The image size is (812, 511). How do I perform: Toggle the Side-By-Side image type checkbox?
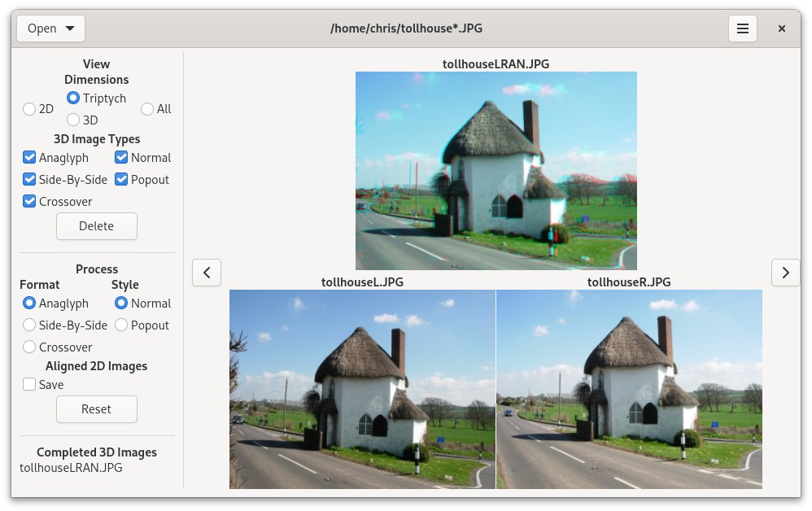[x=29, y=180]
